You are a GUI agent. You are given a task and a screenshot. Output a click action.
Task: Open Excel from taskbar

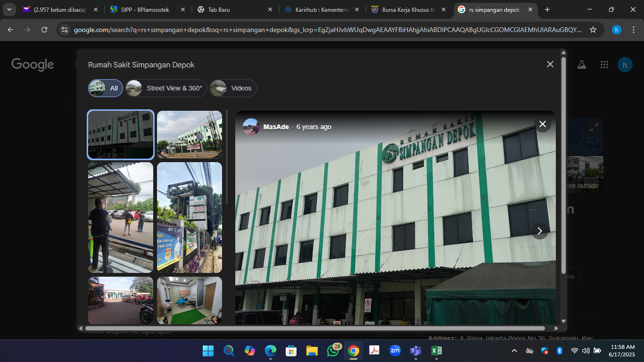coord(437,351)
